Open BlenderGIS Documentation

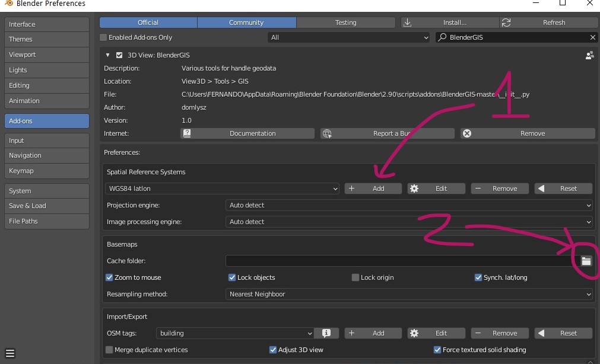pyautogui.click(x=247, y=133)
